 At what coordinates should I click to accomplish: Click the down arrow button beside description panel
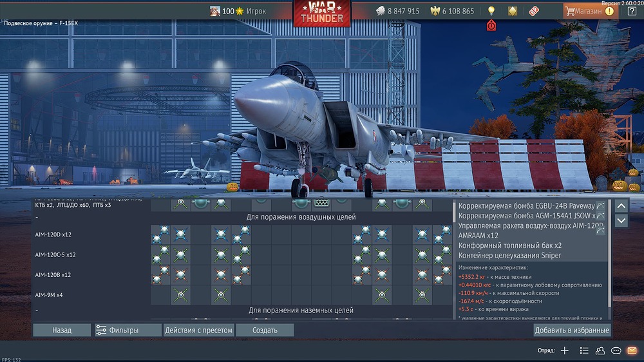(x=621, y=220)
